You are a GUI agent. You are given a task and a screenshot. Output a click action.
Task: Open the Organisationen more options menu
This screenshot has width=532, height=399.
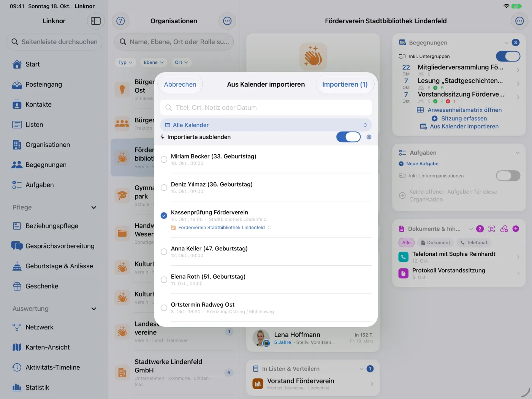click(x=227, y=21)
